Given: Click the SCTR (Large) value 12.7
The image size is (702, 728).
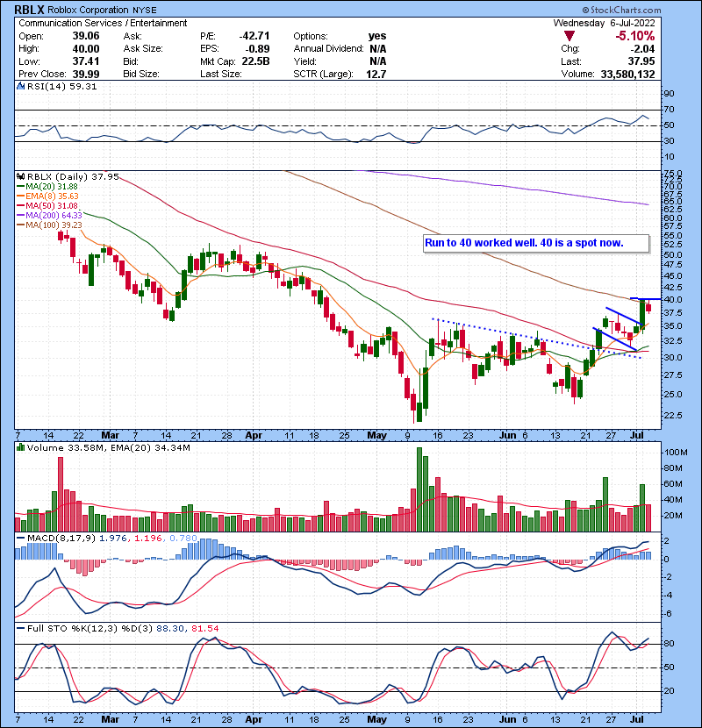Looking at the screenshot, I should pyautogui.click(x=376, y=74).
